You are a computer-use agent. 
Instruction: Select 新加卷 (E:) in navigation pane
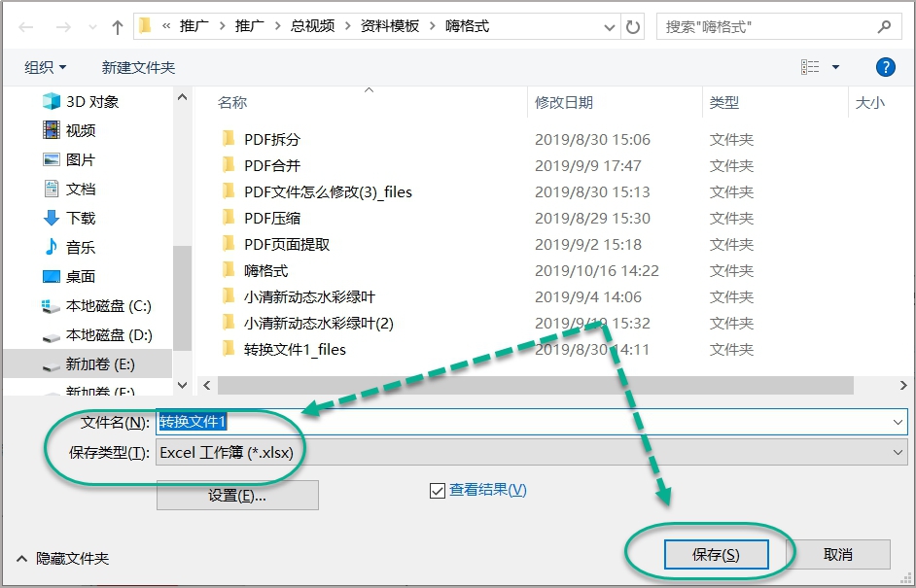(x=88, y=364)
